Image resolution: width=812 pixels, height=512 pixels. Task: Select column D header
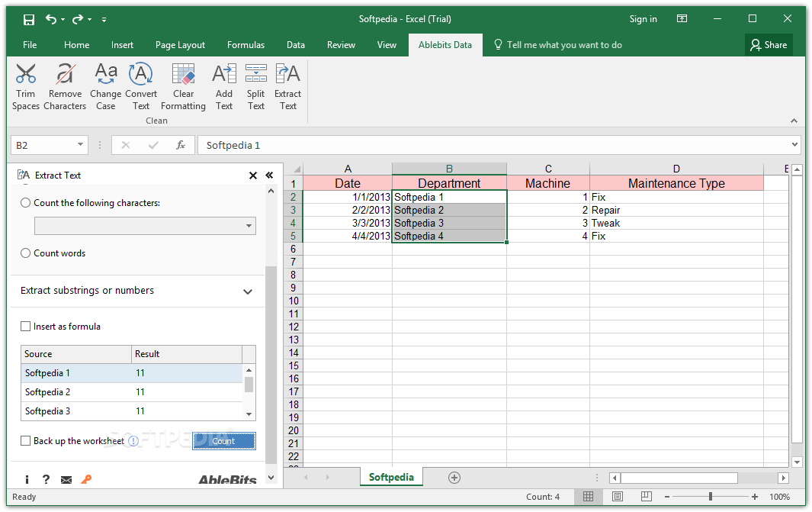[676, 169]
